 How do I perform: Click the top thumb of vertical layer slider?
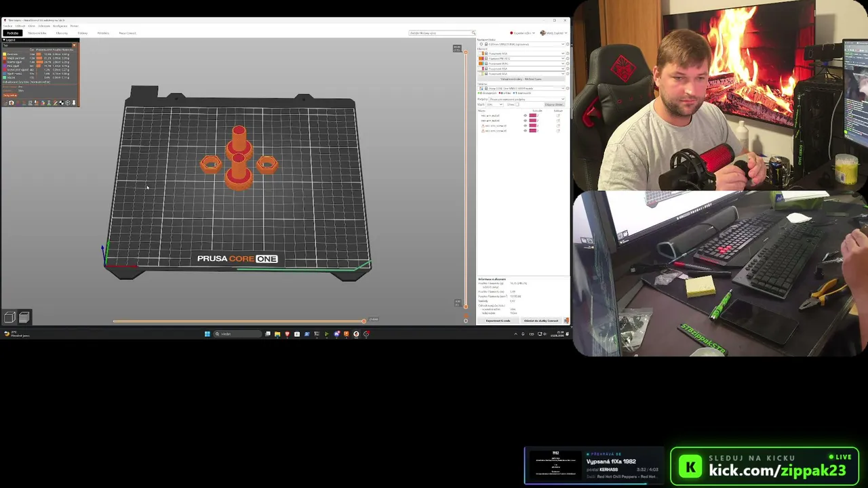465,52
